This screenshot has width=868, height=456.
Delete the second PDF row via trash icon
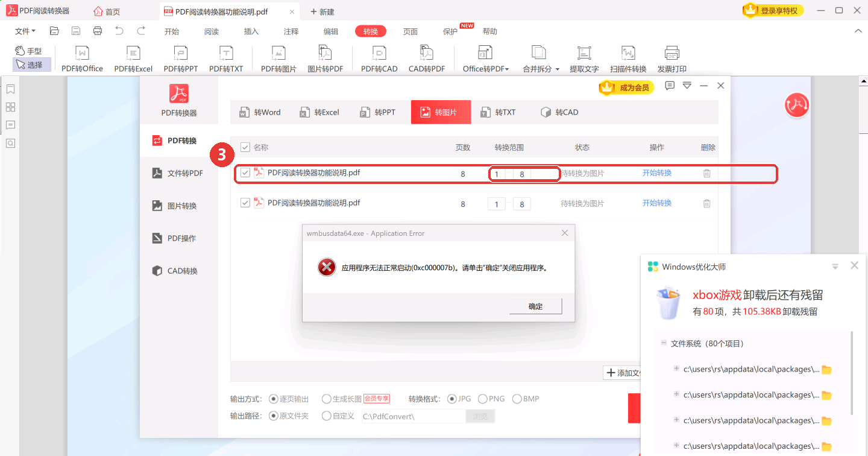[x=707, y=203]
